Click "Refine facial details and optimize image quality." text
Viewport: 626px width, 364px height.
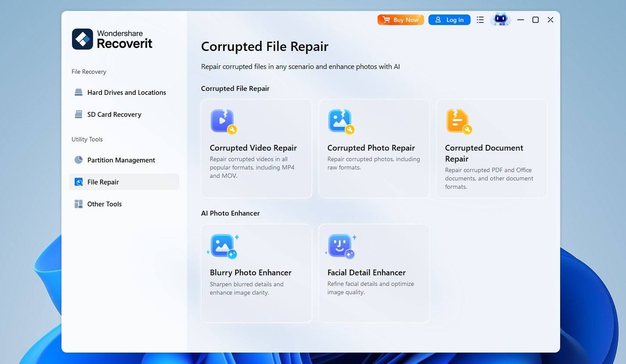click(371, 288)
